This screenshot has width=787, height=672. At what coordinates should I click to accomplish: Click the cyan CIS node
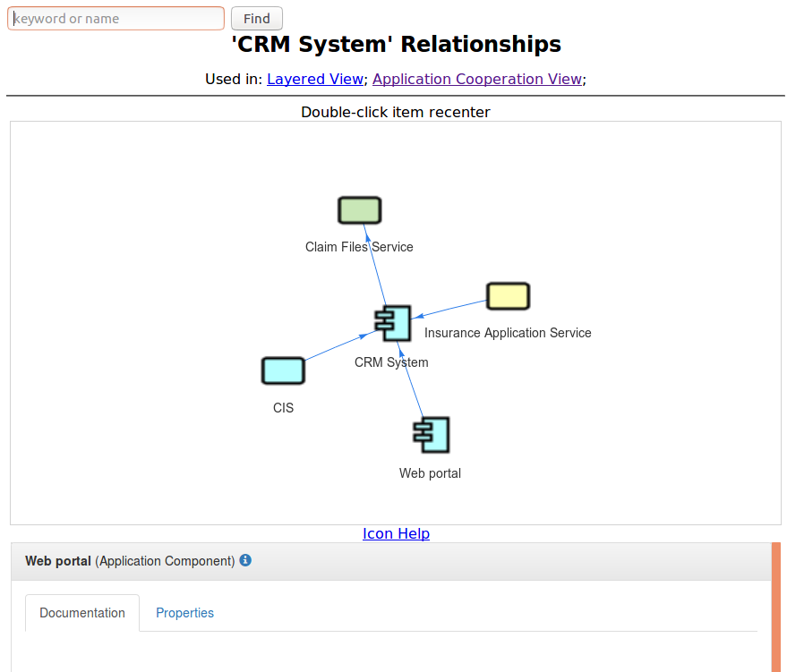tap(283, 370)
